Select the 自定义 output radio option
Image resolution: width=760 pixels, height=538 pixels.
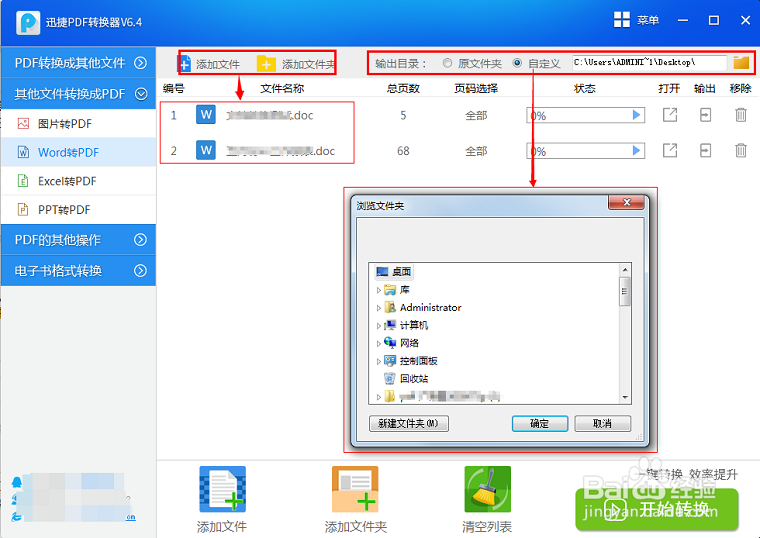click(x=517, y=63)
